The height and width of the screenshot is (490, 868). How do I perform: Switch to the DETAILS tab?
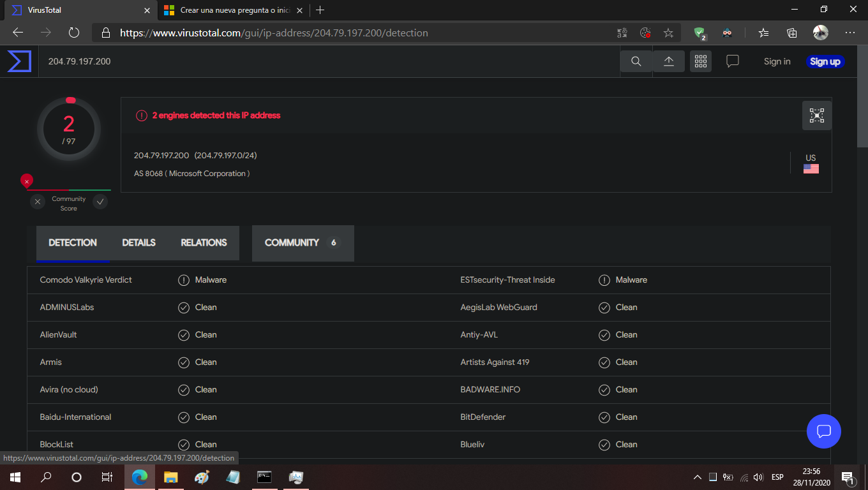138,242
